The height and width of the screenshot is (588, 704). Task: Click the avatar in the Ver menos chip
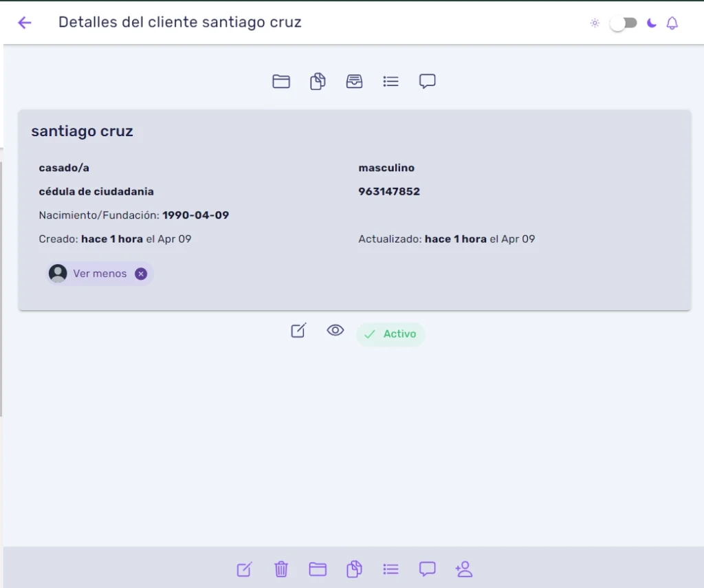(x=58, y=273)
